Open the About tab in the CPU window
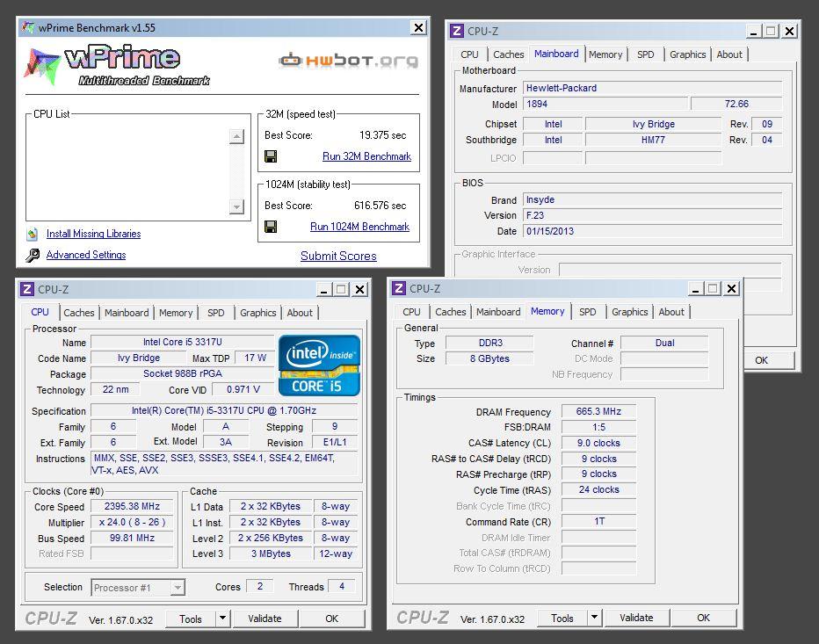Screen dimensions: 819x644 [x=300, y=313]
